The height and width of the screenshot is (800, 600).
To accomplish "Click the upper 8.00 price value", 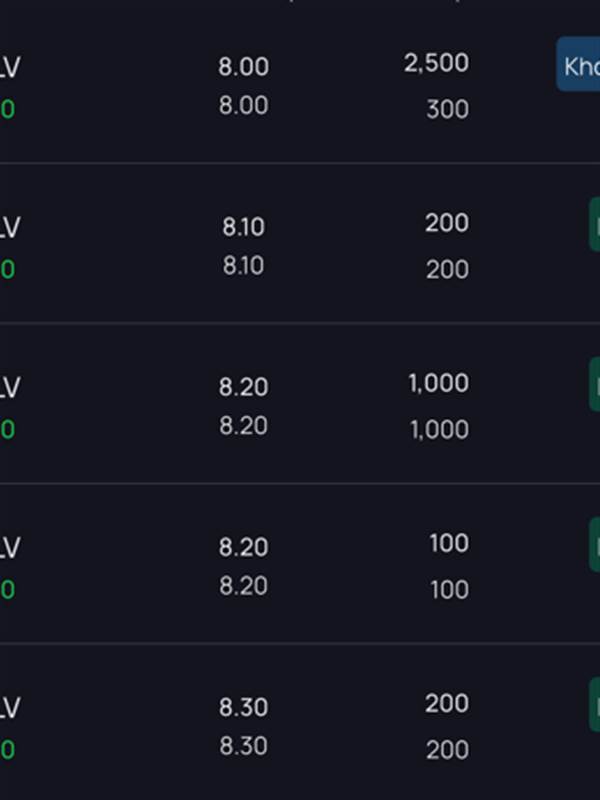I will (244, 67).
